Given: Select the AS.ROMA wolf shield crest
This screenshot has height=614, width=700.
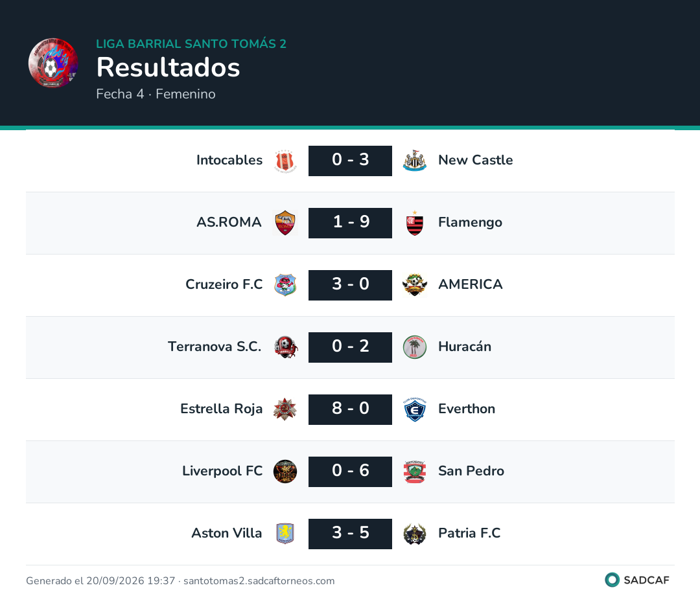Looking at the screenshot, I should (x=285, y=223).
